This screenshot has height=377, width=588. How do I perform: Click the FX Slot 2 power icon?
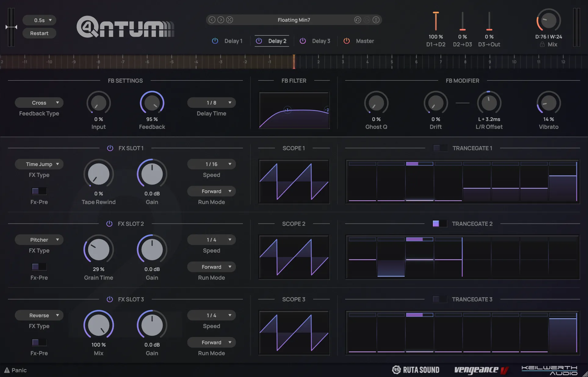click(109, 224)
